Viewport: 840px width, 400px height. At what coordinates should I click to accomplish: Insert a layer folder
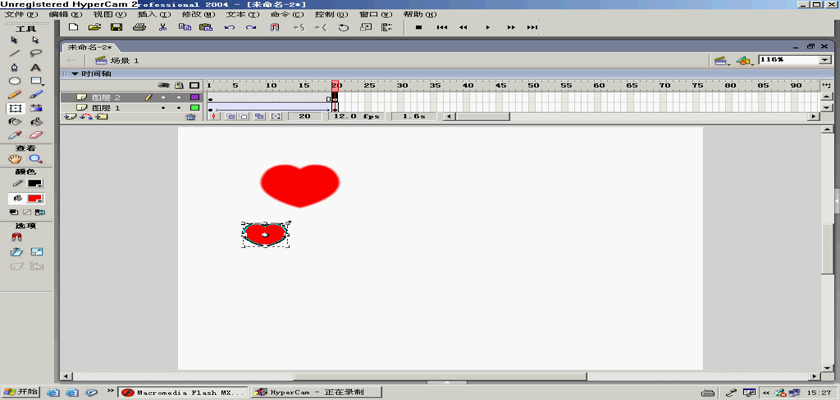click(102, 116)
